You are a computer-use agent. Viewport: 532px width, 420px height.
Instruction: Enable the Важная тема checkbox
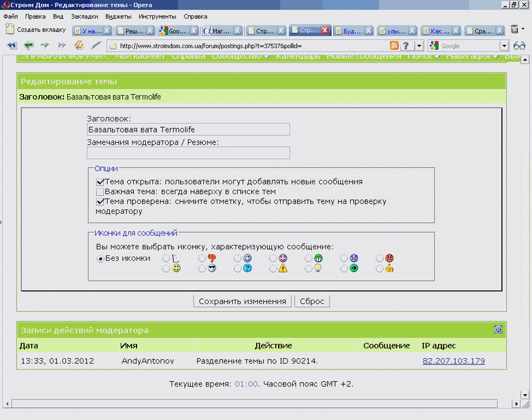(x=100, y=192)
